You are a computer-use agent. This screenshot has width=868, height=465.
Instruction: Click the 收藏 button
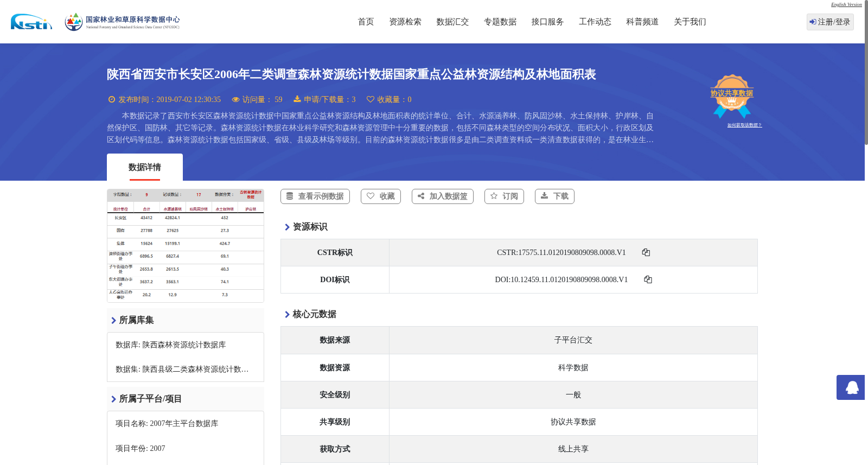tap(381, 196)
